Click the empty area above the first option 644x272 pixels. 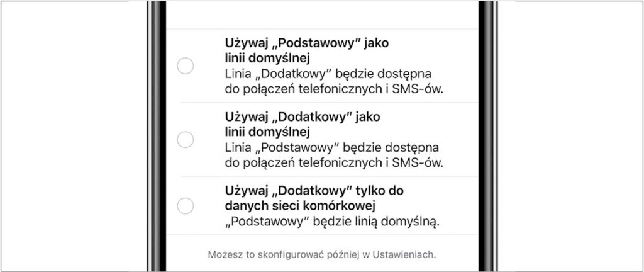pos(322,14)
